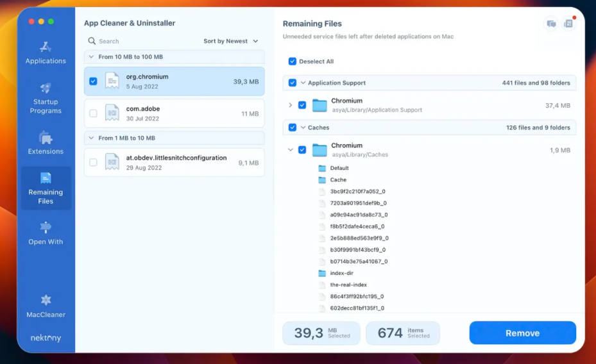
Task: Click the 37,4 MB size value
Action: pyautogui.click(x=558, y=106)
